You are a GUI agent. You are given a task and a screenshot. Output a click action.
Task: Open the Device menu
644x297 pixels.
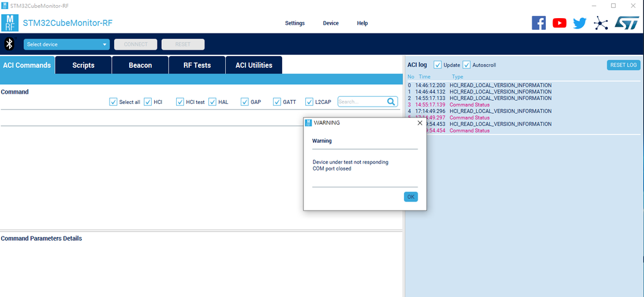[330, 23]
